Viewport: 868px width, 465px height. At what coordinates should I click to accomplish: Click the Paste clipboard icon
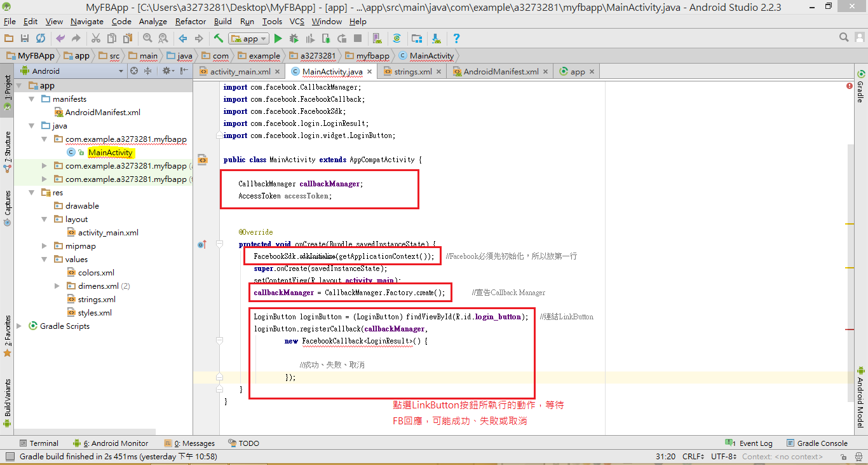coord(128,39)
